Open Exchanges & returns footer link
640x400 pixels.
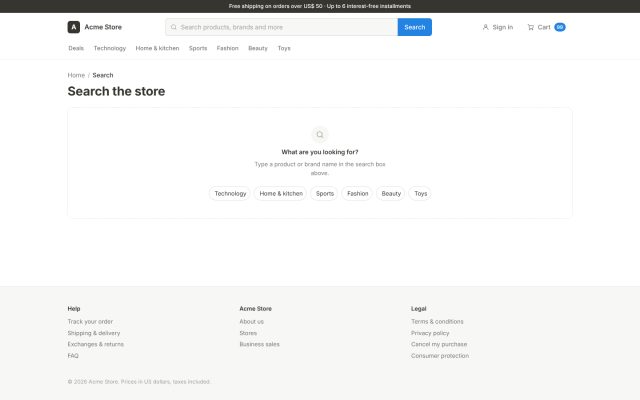(96, 344)
